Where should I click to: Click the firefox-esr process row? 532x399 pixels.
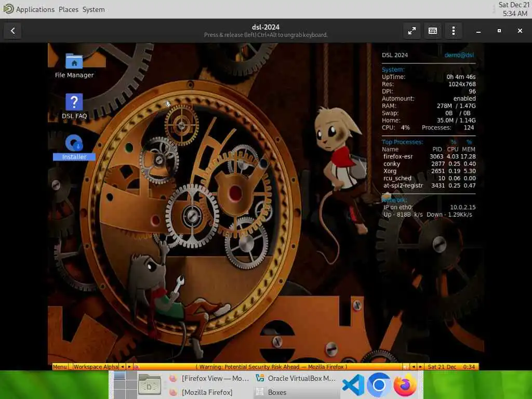(429, 156)
